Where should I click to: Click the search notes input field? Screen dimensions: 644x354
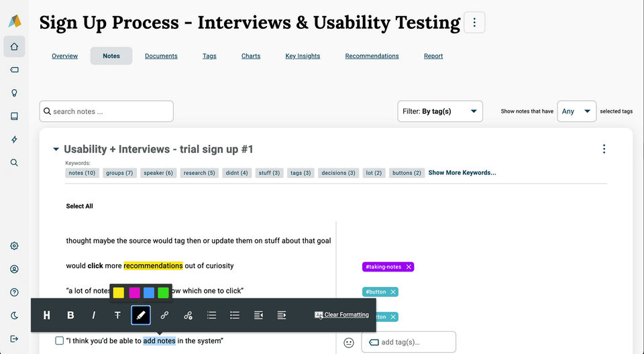click(x=107, y=111)
